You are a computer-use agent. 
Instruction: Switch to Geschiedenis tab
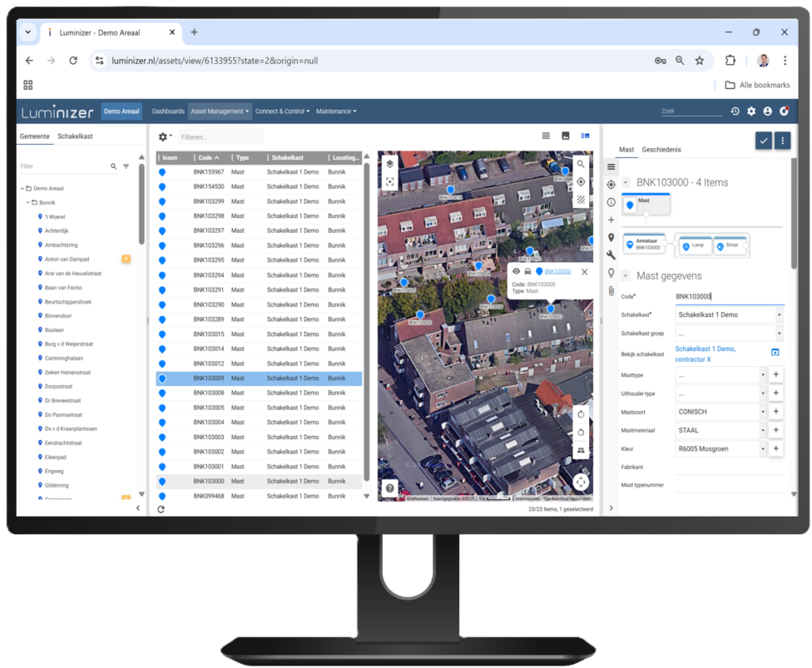[x=661, y=150]
